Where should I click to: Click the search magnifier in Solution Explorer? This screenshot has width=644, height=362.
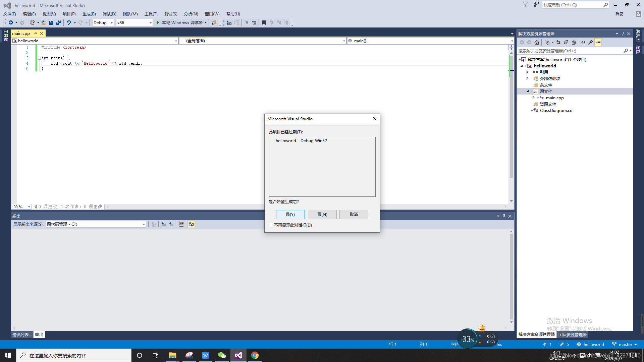tap(626, 51)
